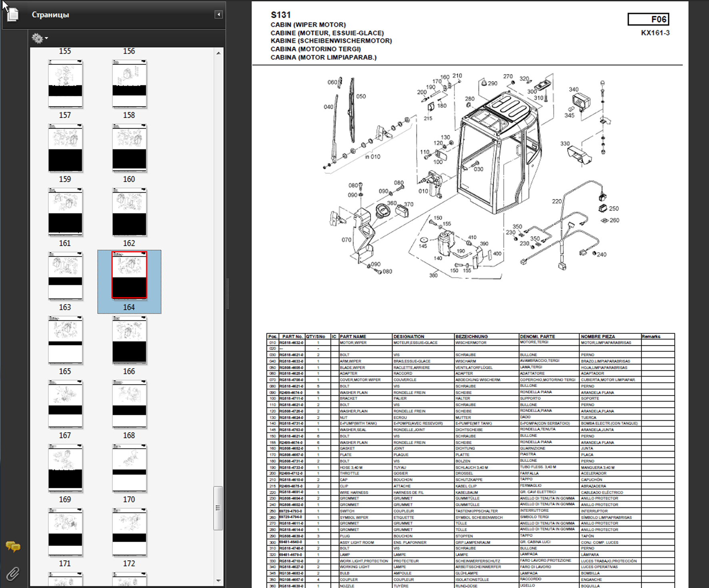This screenshot has width=709, height=588.
Task: Select page 172 thumbnail
Action: pyautogui.click(x=129, y=532)
